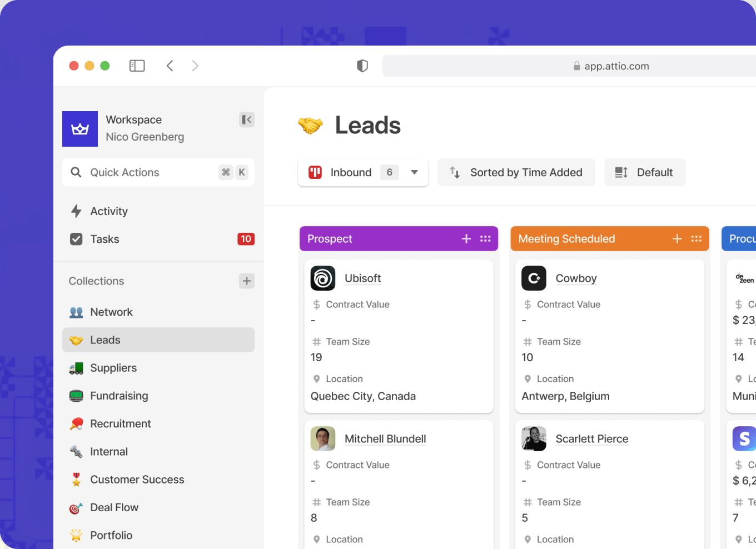756x549 pixels.
Task: Add a card to Meeting Scheduled column
Action: tap(677, 238)
